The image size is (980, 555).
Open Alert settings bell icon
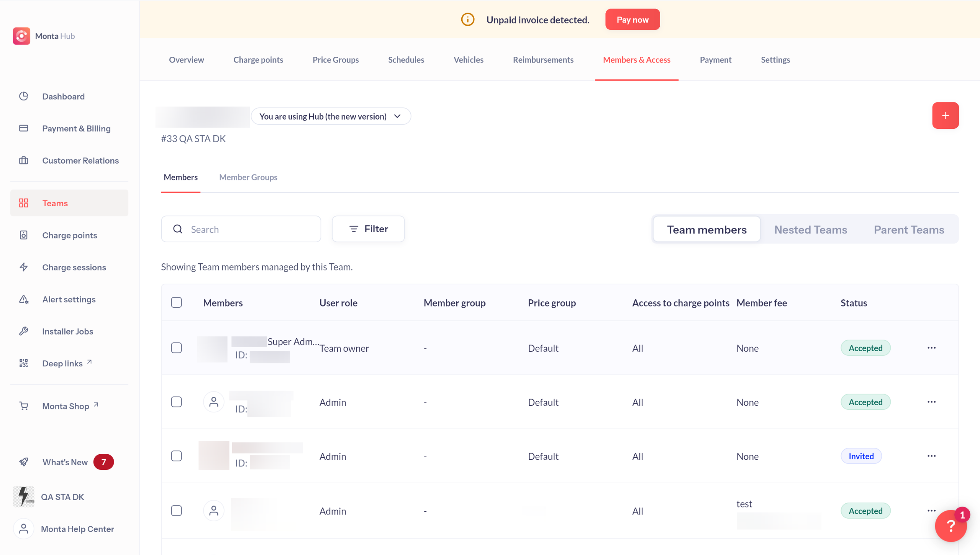(x=24, y=299)
